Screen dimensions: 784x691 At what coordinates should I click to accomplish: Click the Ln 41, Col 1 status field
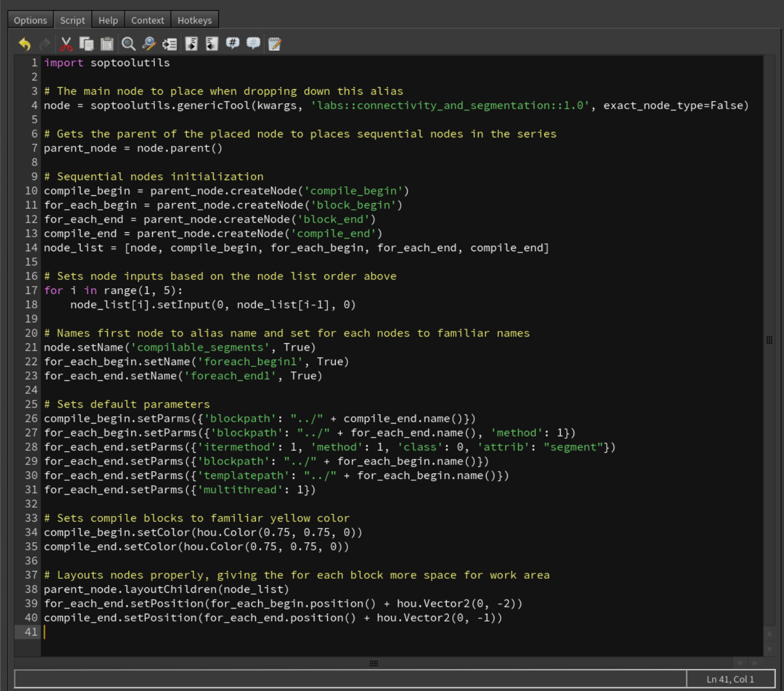click(730, 679)
